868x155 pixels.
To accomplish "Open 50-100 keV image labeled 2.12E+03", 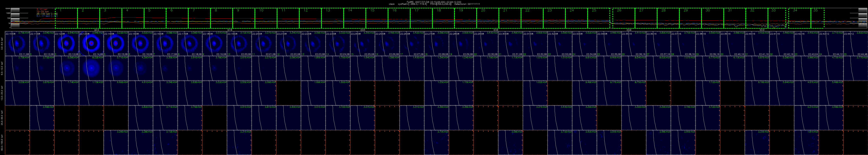I will (x=165, y=142).
